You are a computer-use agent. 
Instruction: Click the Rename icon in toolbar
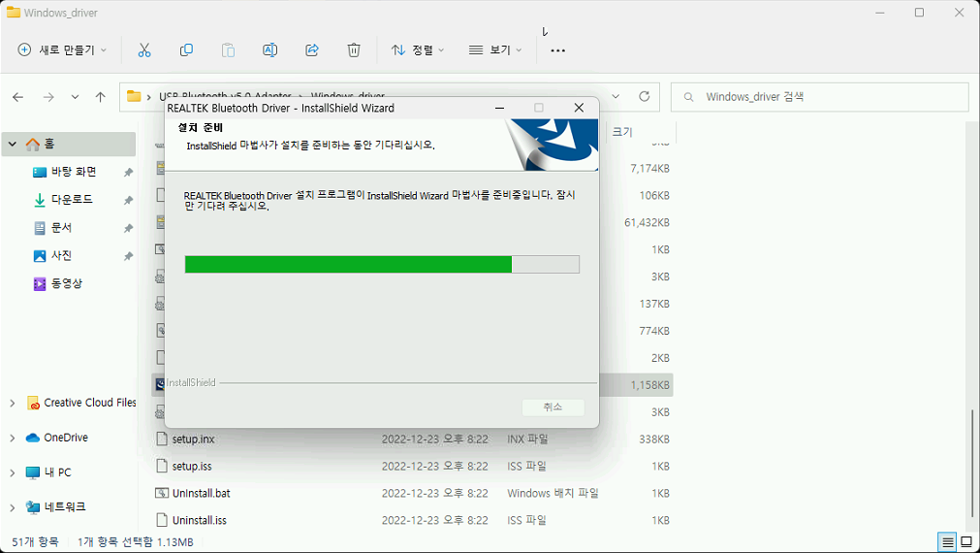click(270, 50)
